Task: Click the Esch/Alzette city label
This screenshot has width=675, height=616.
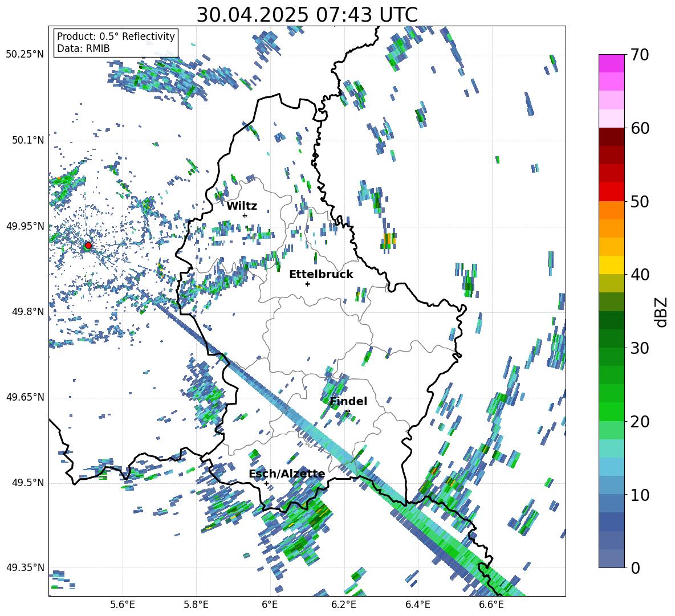Action: 287,474
